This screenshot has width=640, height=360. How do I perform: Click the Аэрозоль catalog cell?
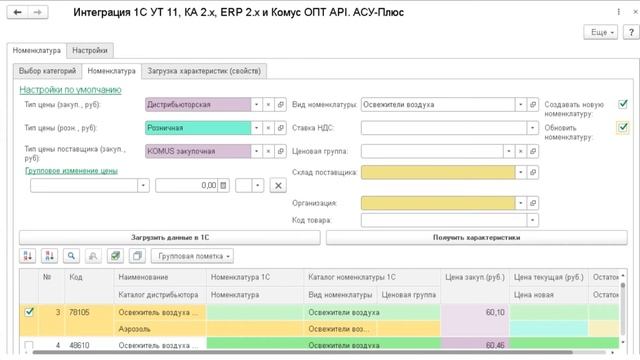[160, 329]
